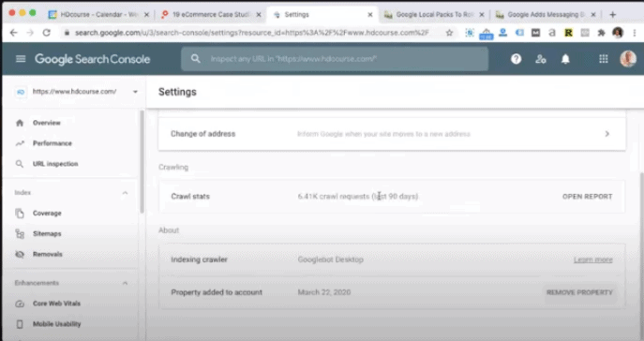The image size is (644, 341).
Task: Follow the Learn more link for Indexing crawler
Action: pos(593,259)
